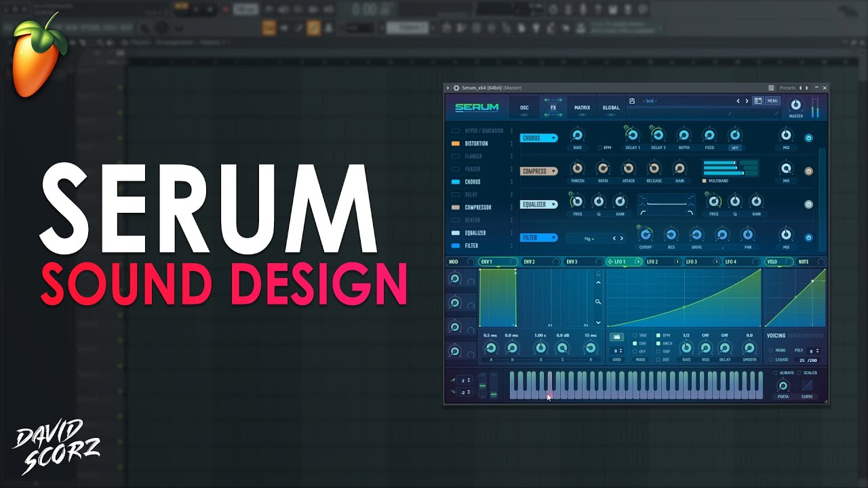Toggle the LFO ENV mode checkbox
The image size is (868, 488).
click(635, 344)
